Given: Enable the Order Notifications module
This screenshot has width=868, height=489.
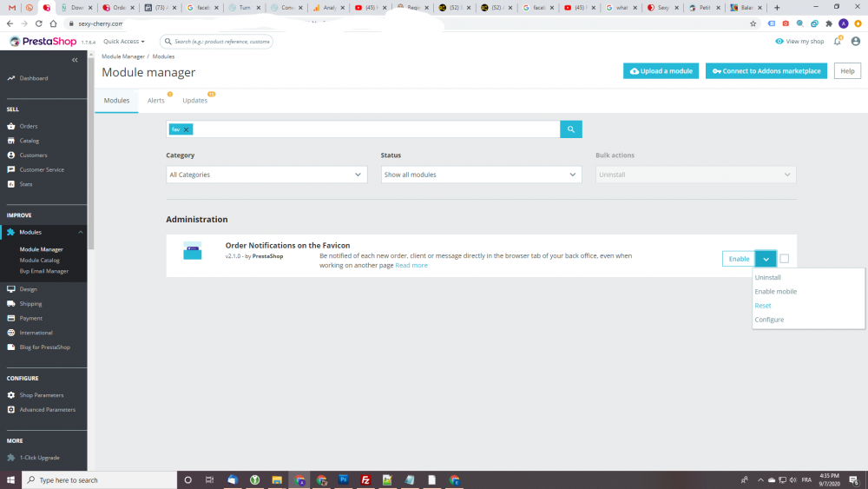Looking at the screenshot, I should pos(739,259).
